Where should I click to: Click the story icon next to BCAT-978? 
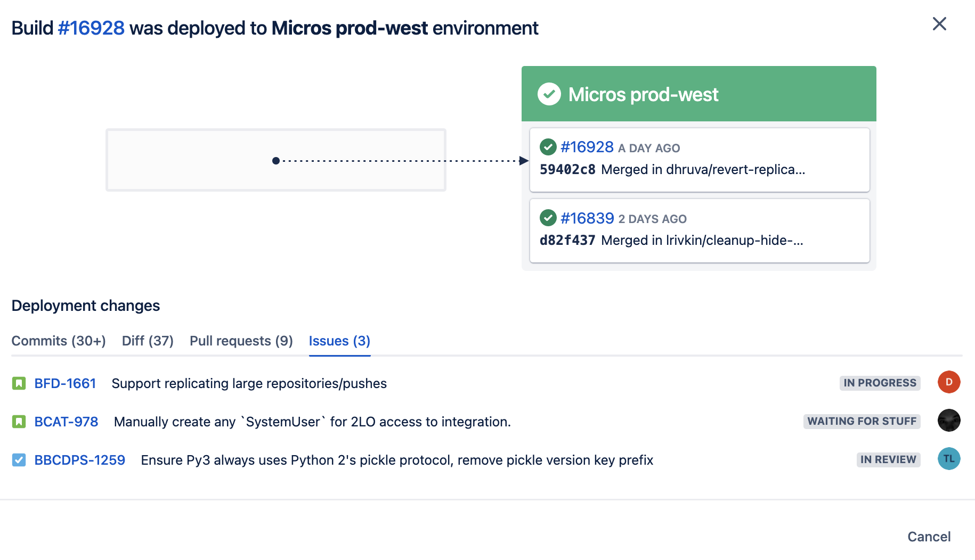(x=19, y=422)
